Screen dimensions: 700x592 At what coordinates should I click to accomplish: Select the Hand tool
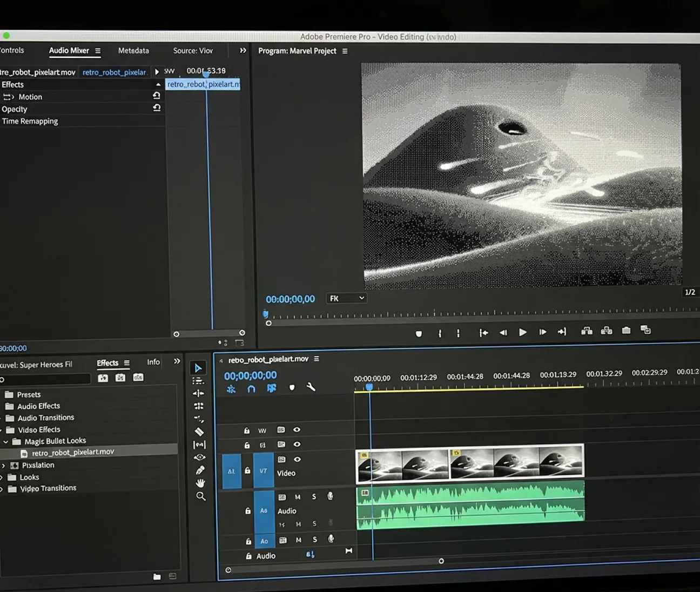tap(200, 483)
